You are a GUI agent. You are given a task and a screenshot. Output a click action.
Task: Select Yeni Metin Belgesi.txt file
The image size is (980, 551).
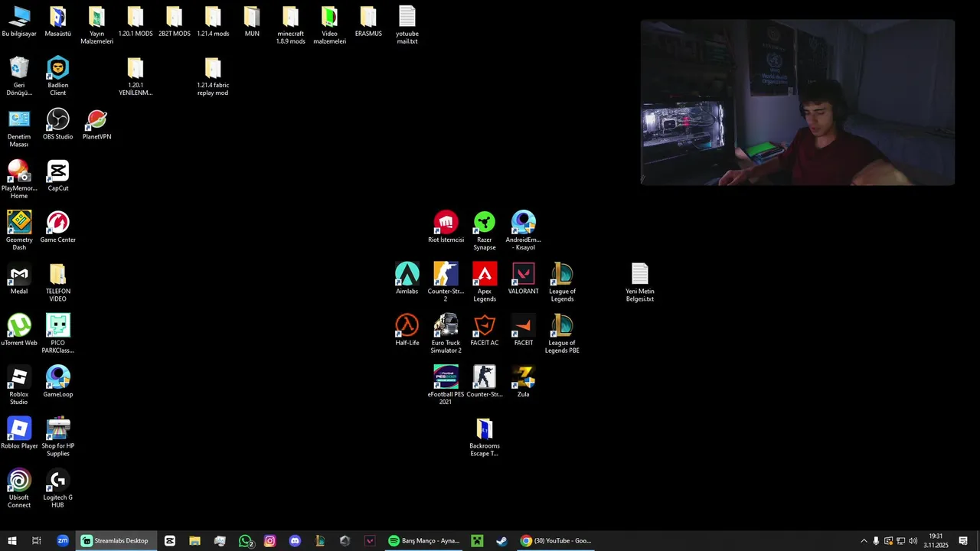click(640, 282)
